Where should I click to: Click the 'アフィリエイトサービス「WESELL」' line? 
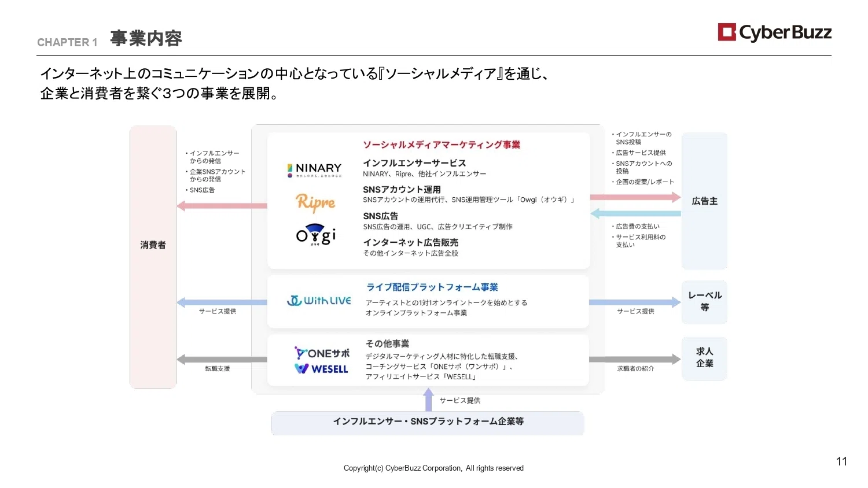421,376
